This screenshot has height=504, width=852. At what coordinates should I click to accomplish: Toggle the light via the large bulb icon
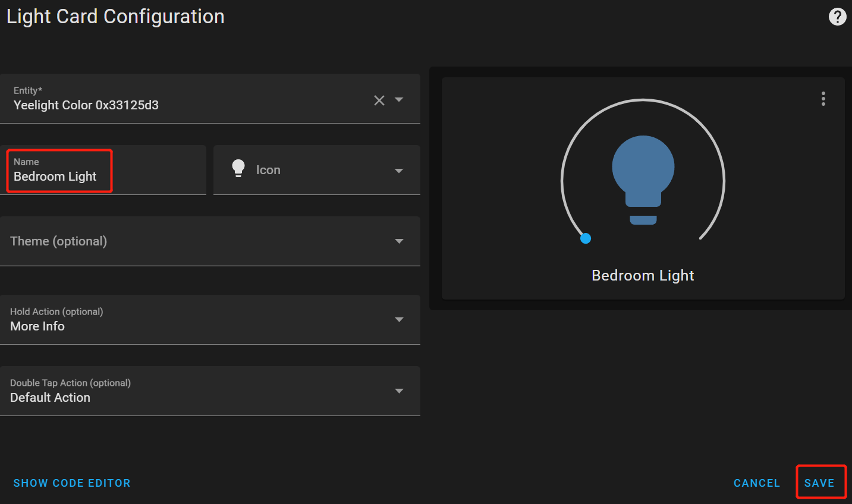click(643, 180)
